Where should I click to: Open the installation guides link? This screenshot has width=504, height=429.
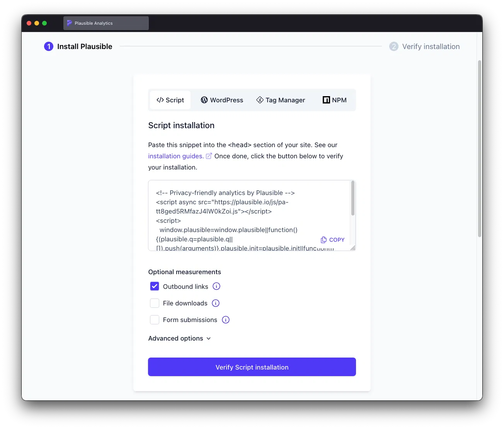[x=176, y=156]
